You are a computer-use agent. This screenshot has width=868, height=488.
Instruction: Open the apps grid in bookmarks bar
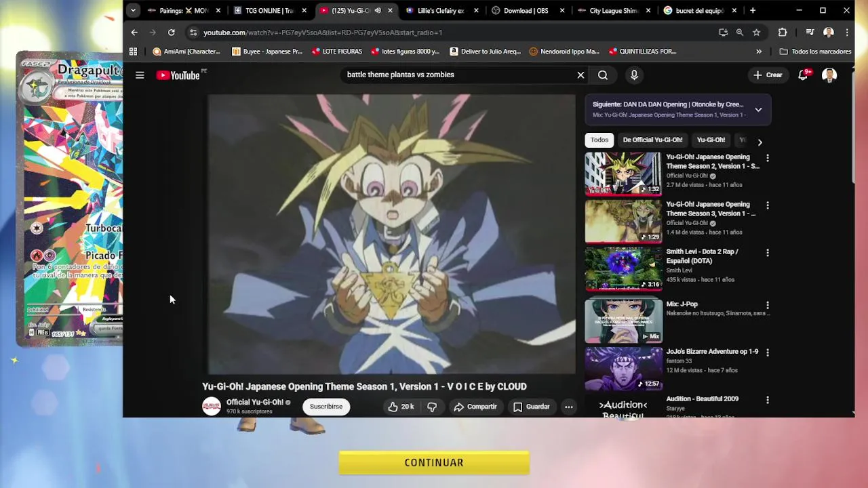[x=133, y=52]
